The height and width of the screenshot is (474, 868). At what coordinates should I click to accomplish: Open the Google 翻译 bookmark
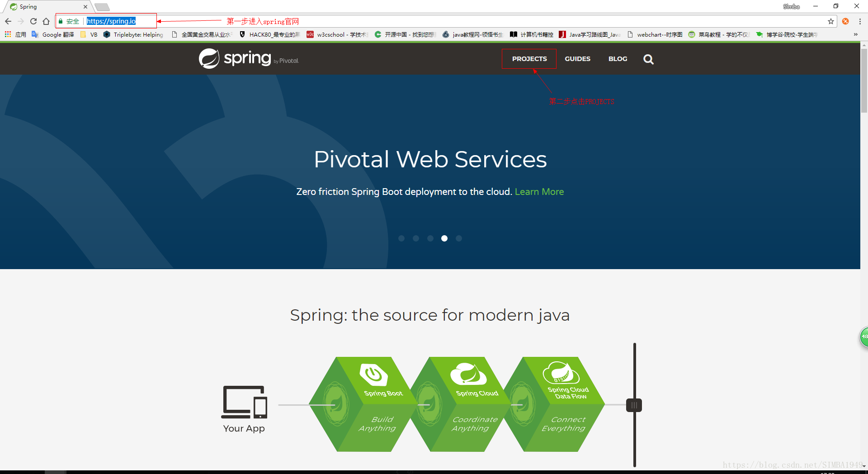point(53,34)
